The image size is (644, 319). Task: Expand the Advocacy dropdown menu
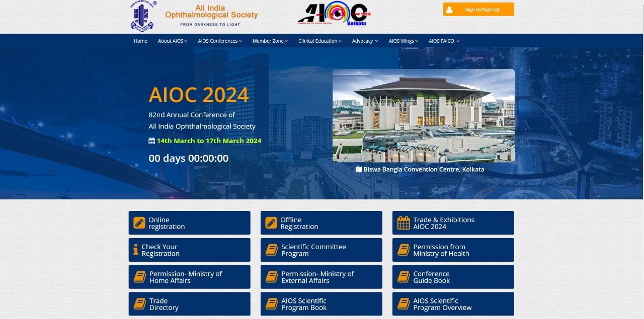click(365, 41)
